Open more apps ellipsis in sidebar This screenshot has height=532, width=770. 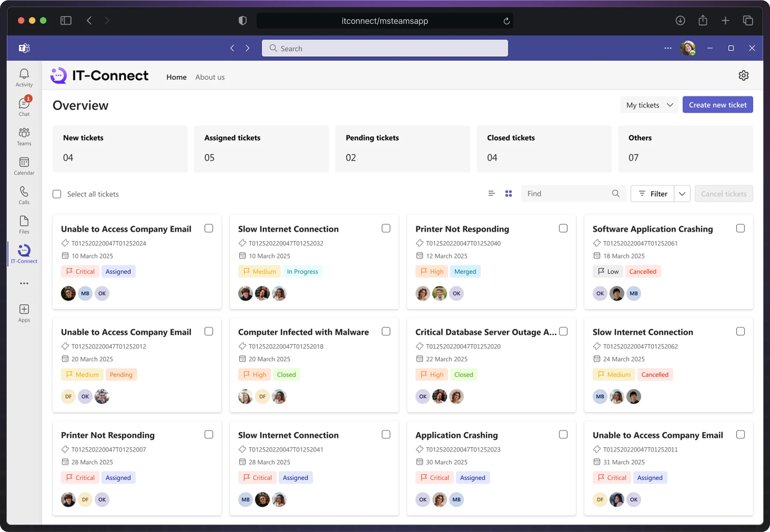tap(24, 283)
